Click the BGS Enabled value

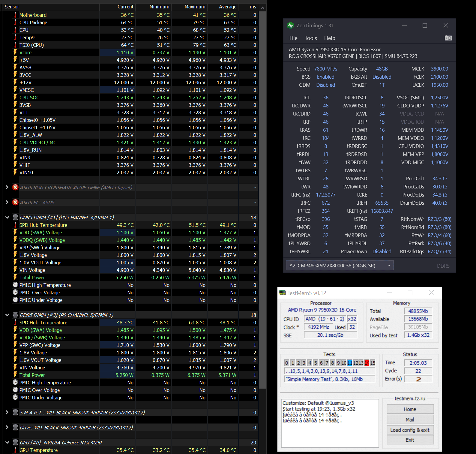point(326,77)
